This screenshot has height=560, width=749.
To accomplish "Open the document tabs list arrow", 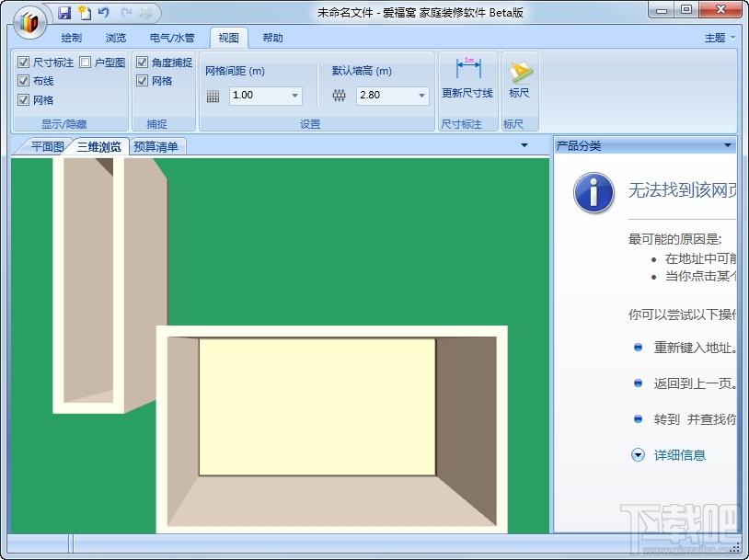I will [524, 145].
